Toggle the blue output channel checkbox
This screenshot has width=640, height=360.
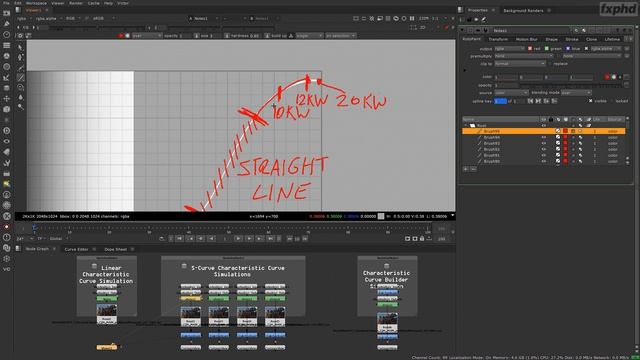(x=568, y=49)
